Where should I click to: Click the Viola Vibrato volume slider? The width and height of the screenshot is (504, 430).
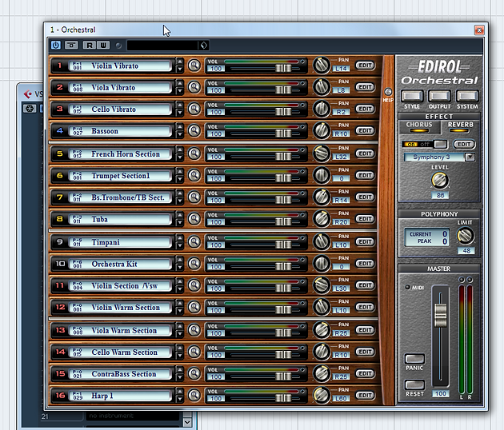(x=283, y=90)
